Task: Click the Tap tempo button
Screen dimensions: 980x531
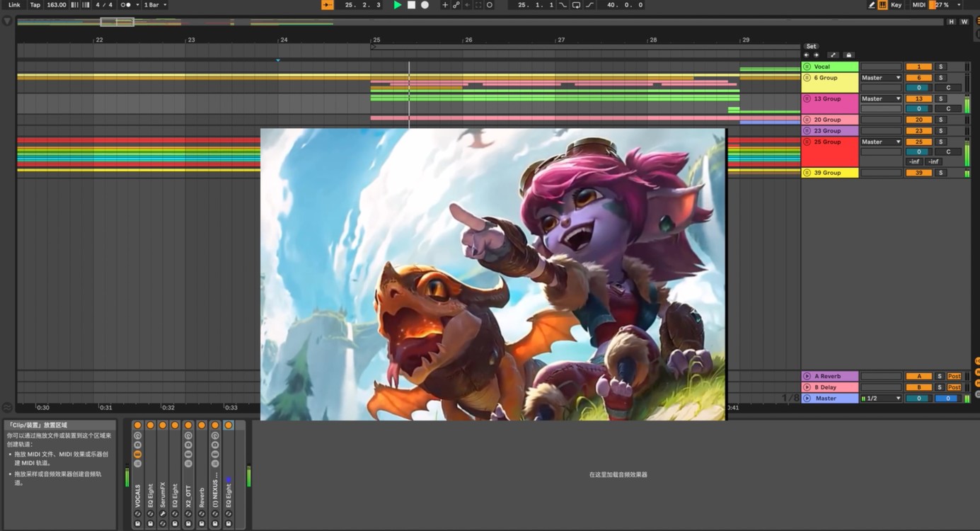Action: pyautogui.click(x=35, y=5)
